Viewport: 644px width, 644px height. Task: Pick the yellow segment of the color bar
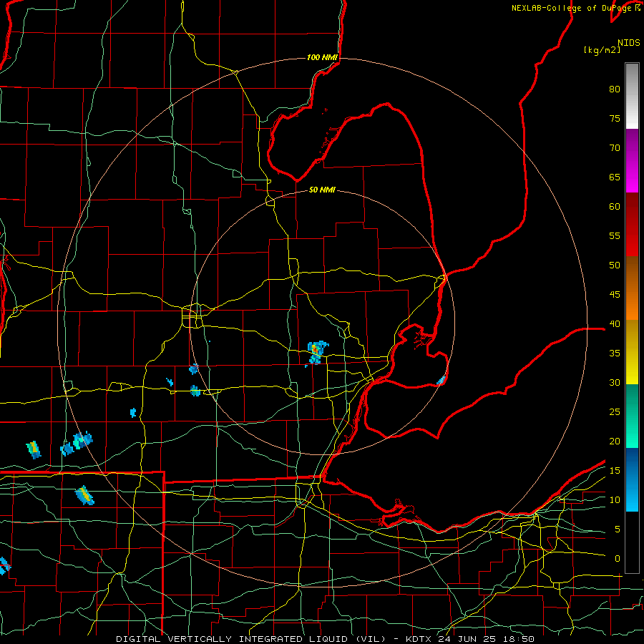point(632,352)
